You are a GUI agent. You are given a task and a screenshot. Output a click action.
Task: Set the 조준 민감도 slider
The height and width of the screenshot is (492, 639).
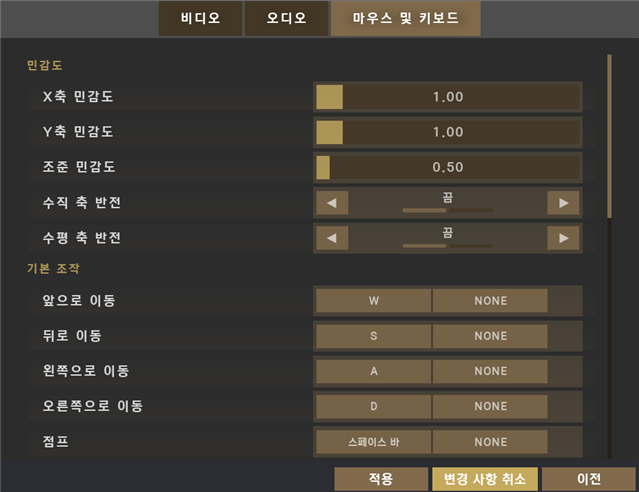(x=447, y=167)
